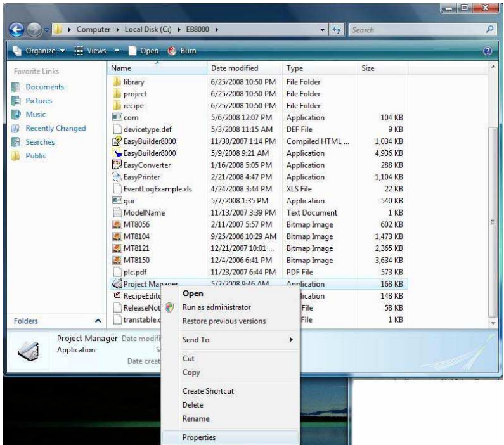
Task: Sort by the Size column header
Action: pyautogui.click(x=382, y=68)
